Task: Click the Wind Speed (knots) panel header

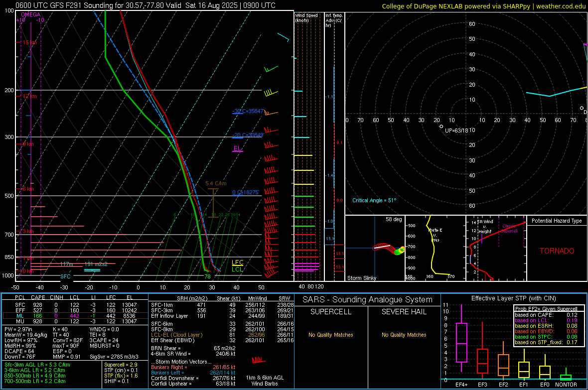Action: 306,17
